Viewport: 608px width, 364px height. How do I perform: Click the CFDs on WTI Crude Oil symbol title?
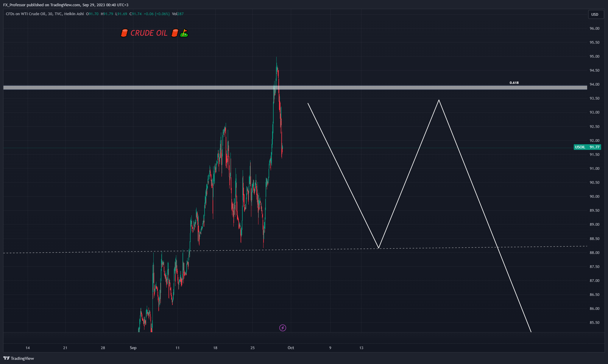click(26, 14)
